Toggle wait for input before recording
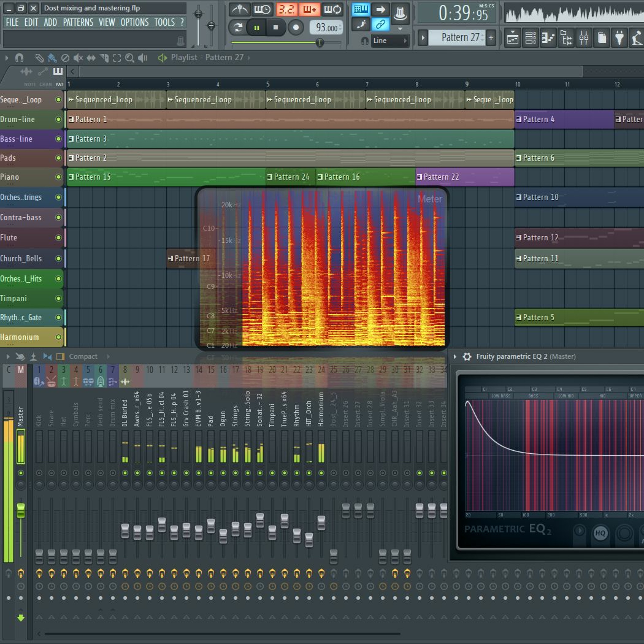The image size is (644, 644). 262,10
